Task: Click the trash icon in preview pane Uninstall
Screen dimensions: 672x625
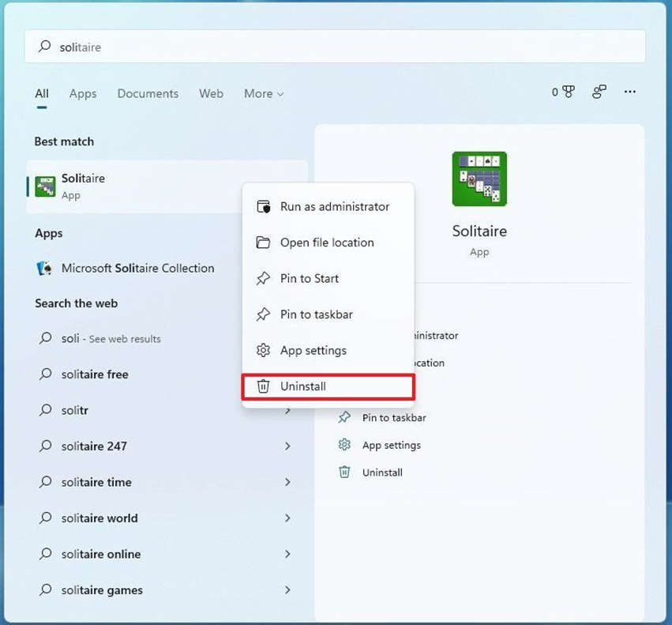Action: click(344, 473)
